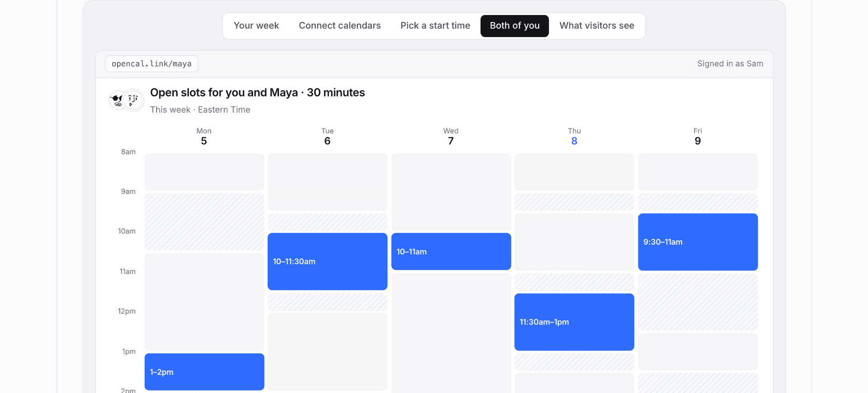Select the Wednesday 10–11am open slot
The height and width of the screenshot is (393, 868).
[451, 252]
